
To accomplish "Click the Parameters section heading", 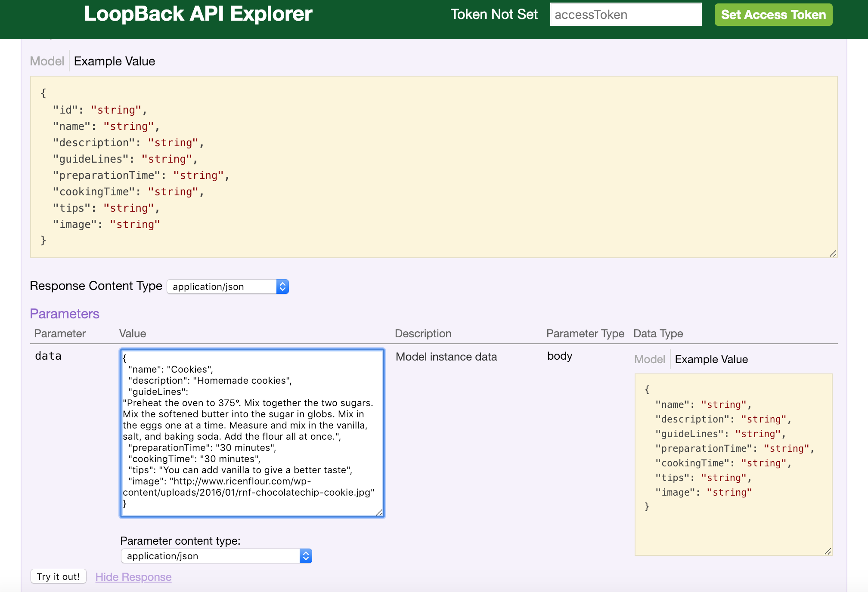I will click(x=65, y=314).
